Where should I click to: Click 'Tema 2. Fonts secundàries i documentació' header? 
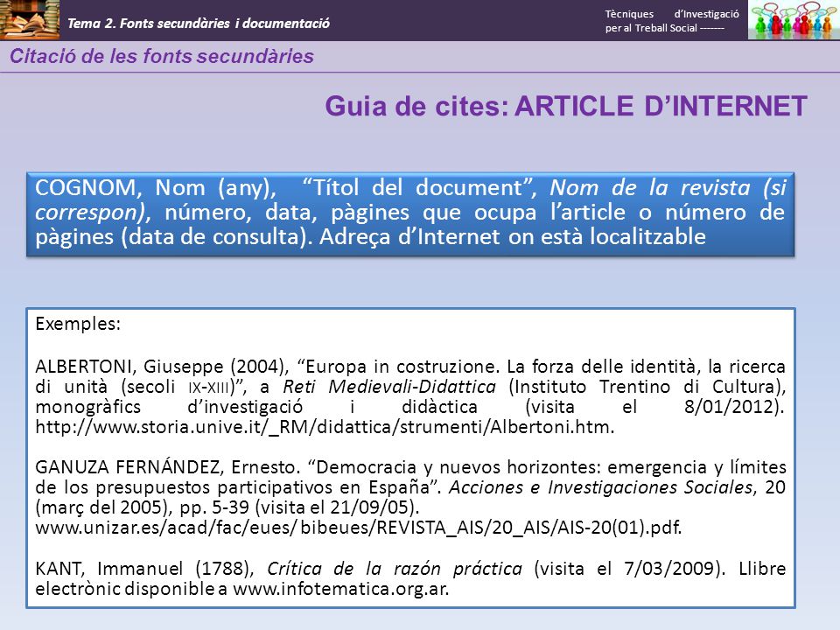coord(199,24)
